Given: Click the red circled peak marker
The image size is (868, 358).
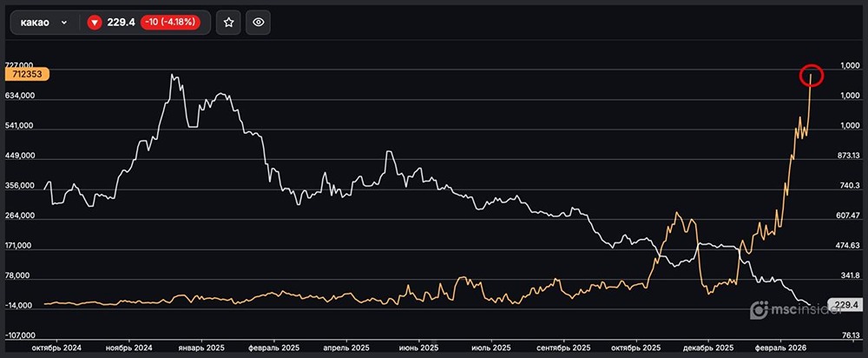Looking at the screenshot, I should click(x=812, y=76).
